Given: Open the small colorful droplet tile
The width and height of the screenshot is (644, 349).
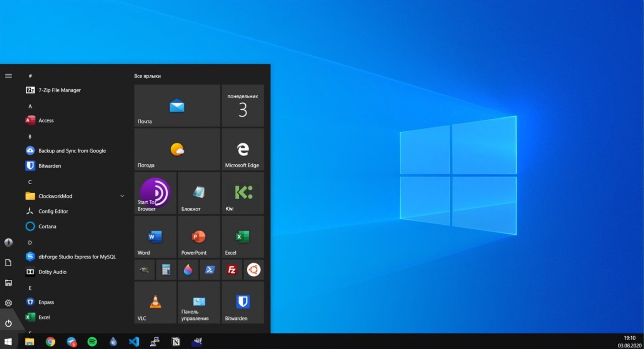Looking at the screenshot, I should click(188, 270).
